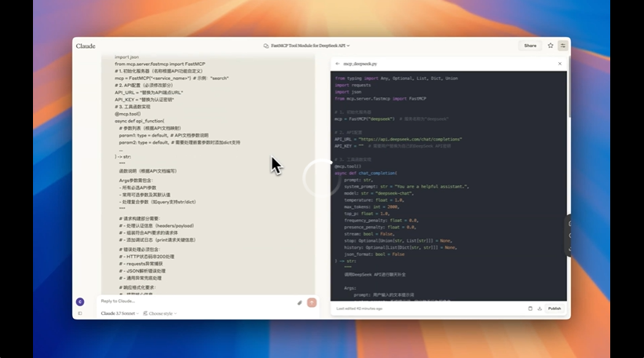Click the 'max_tokens: int = 2000,' line
644x358 pixels.
click(x=371, y=207)
